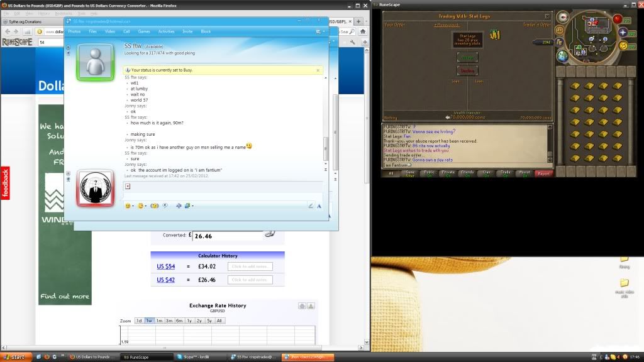Image resolution: width=644 pixels, height=362 pixels.
Task: Click the RuneScape chatbox scroll-down arrow
Action: coord(550,159)
